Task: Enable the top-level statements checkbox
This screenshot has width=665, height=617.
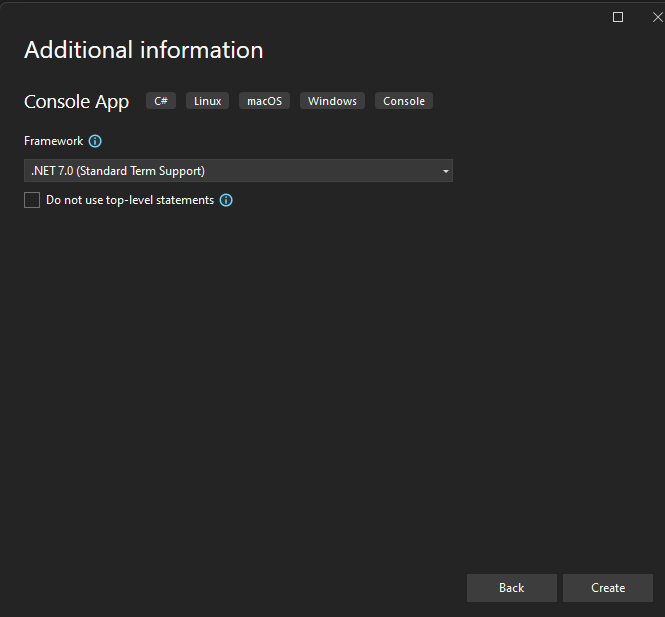Action: pyautogui.click(x=33, y=200)
